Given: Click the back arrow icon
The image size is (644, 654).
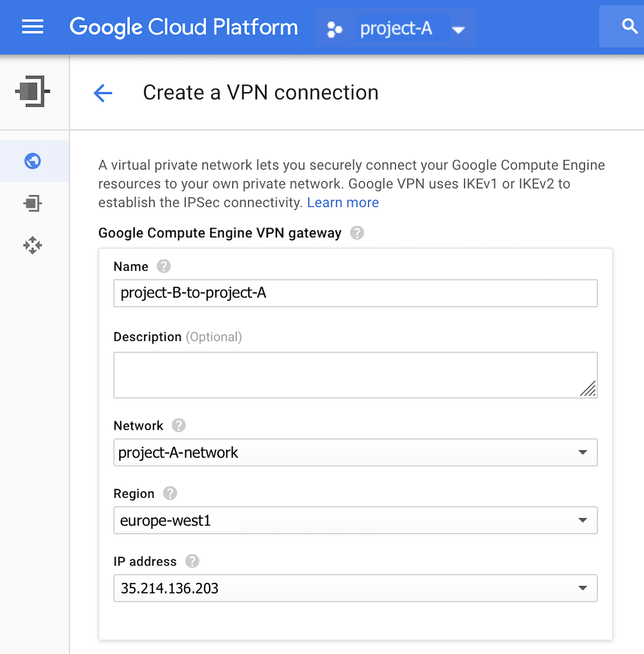Looking at the screenshot, I should pos(103,93).
